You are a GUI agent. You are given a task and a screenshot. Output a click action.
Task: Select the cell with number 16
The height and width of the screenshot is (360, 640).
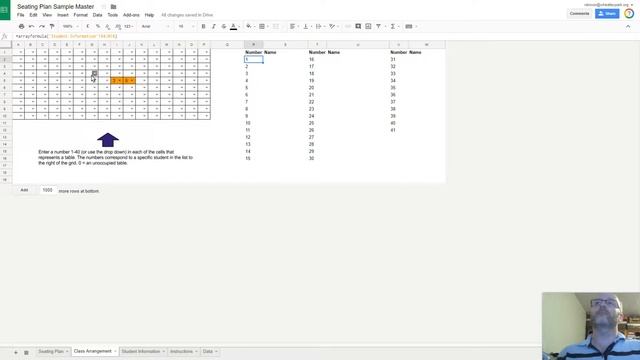pyautogui.click(x=316, y=59)
